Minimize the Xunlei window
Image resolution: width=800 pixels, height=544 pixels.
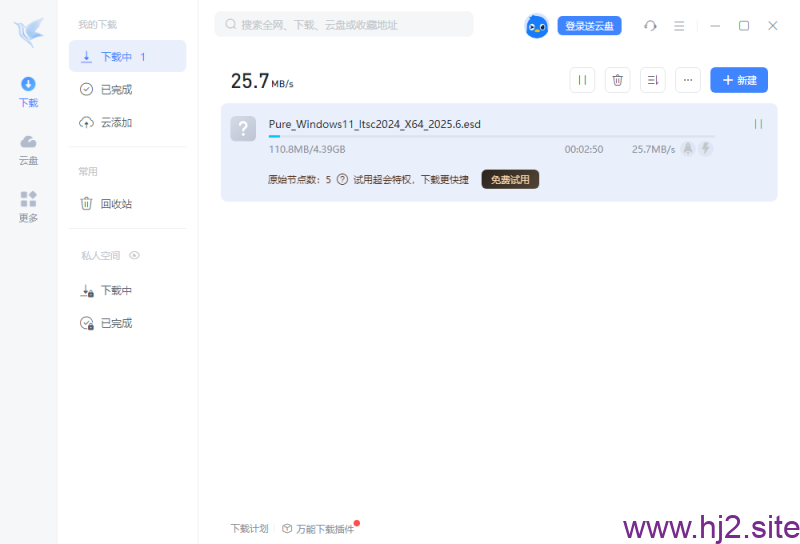coord(715,26)
